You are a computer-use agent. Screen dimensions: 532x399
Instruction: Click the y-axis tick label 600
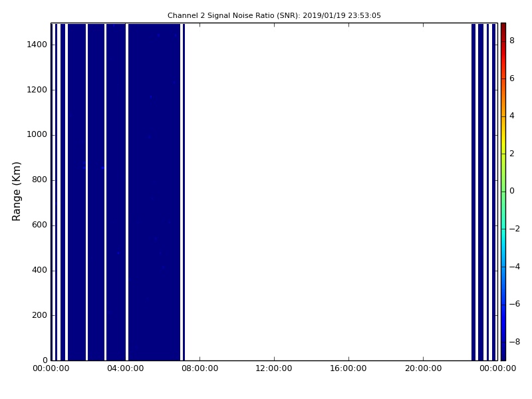(x=39, y=225)
